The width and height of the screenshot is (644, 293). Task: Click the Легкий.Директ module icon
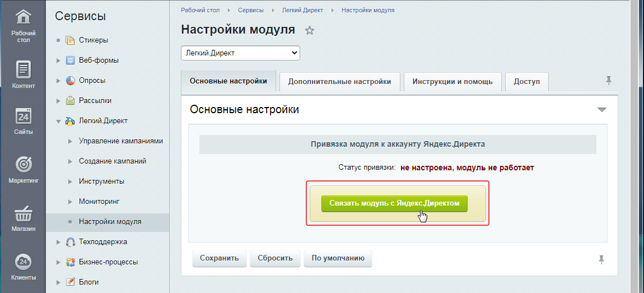coord(70,121)
